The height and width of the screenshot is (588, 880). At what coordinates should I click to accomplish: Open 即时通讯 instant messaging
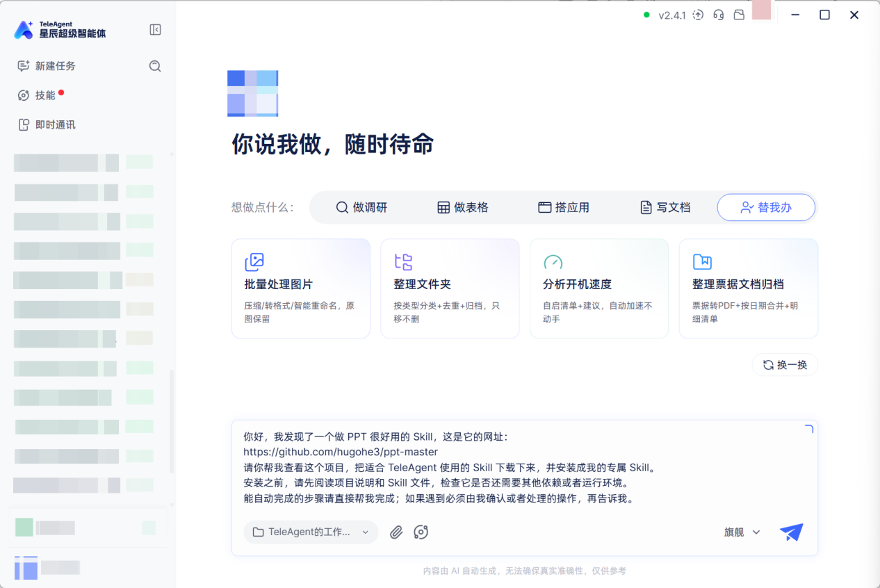(47, 125)
